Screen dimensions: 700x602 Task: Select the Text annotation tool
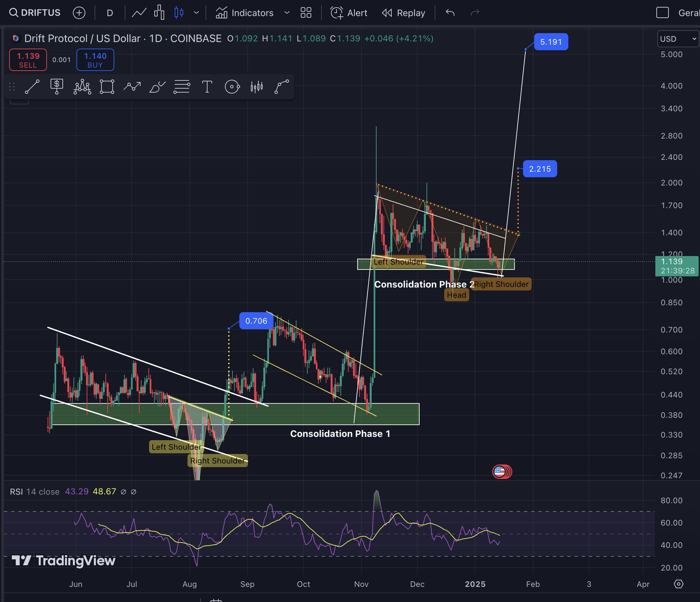click(207, 87)
